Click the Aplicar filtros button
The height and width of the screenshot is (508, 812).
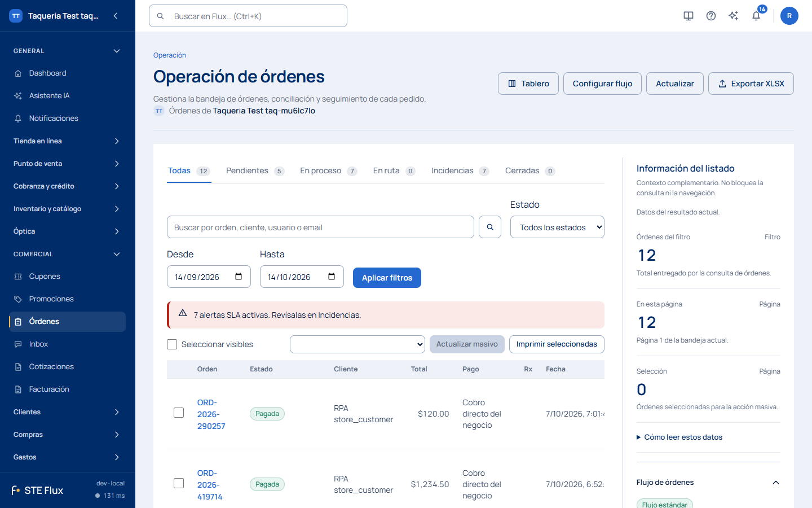387,278
